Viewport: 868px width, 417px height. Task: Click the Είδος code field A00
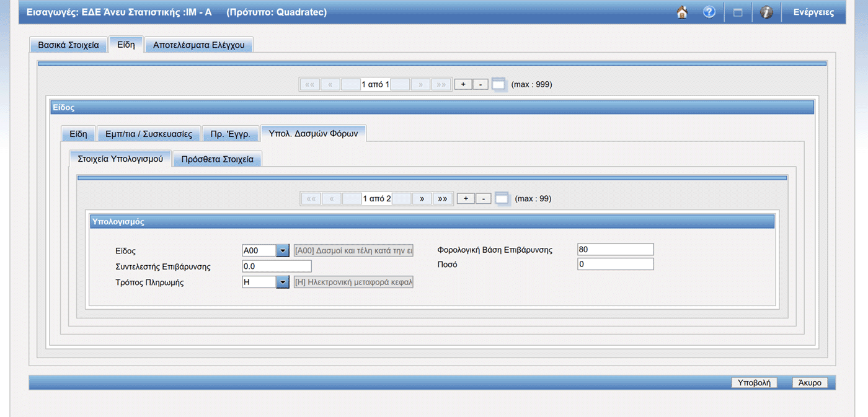click(x=259, y=250)
